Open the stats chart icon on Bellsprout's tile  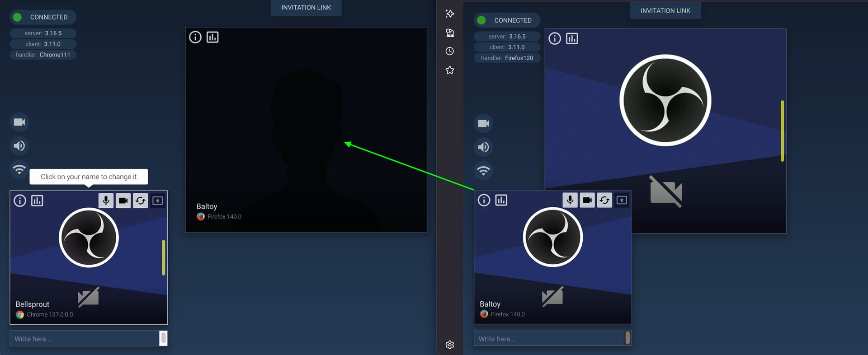pos(37,201)
